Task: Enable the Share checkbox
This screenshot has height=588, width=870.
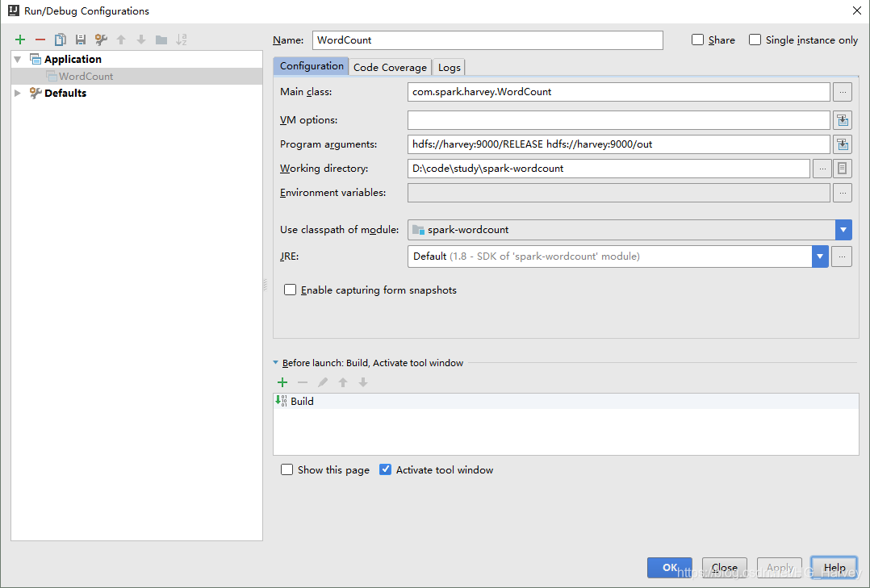Action: click(x=697, y=40)
